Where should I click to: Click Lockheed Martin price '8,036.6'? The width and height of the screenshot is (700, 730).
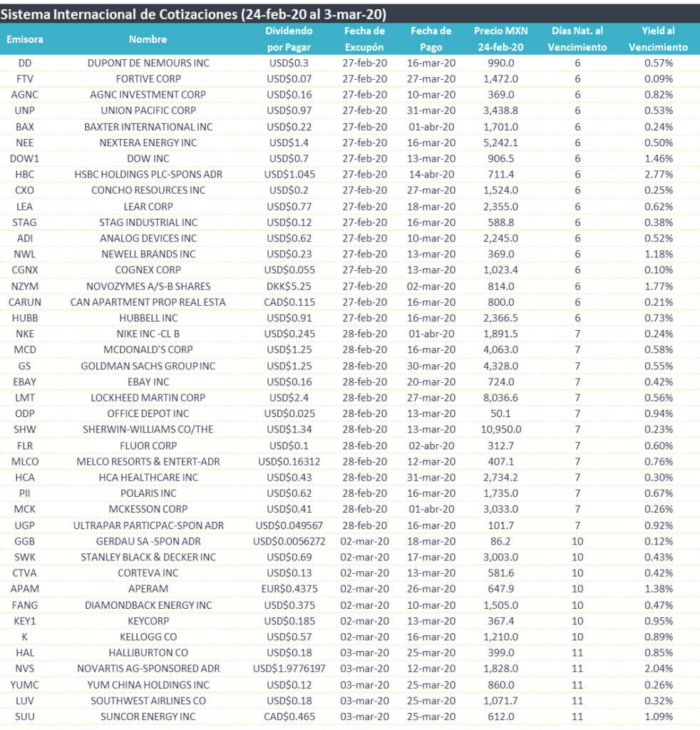click(x=501, y=398)
